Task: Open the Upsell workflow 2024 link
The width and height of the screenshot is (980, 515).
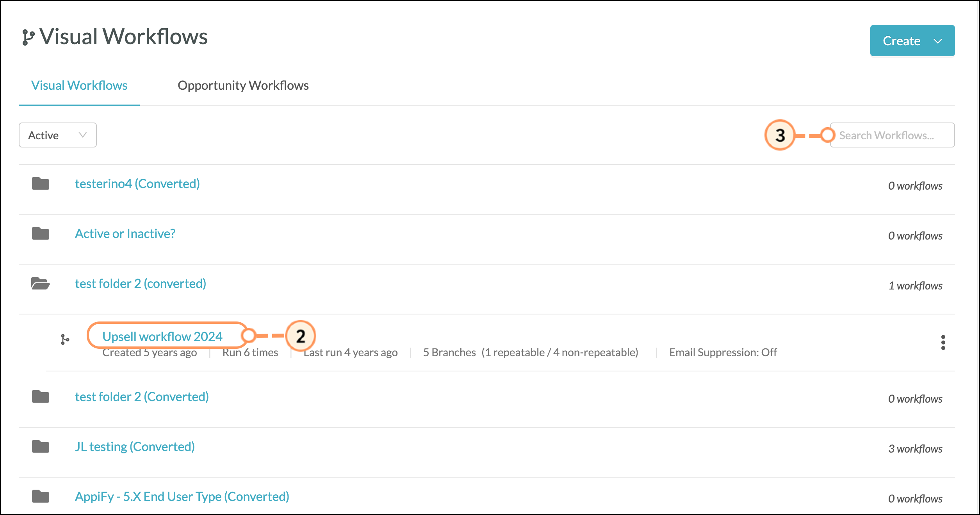Action: pos(162,336)
